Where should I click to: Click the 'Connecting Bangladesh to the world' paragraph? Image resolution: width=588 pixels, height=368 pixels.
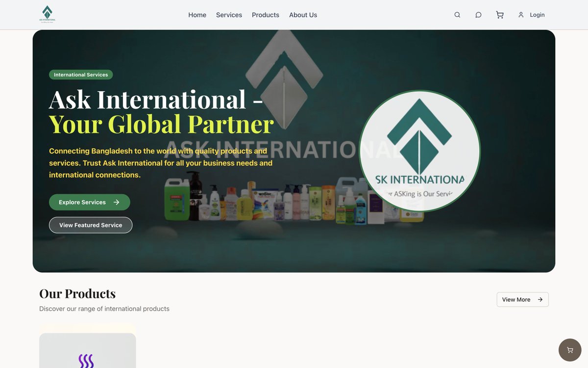(x=161, y=163)
